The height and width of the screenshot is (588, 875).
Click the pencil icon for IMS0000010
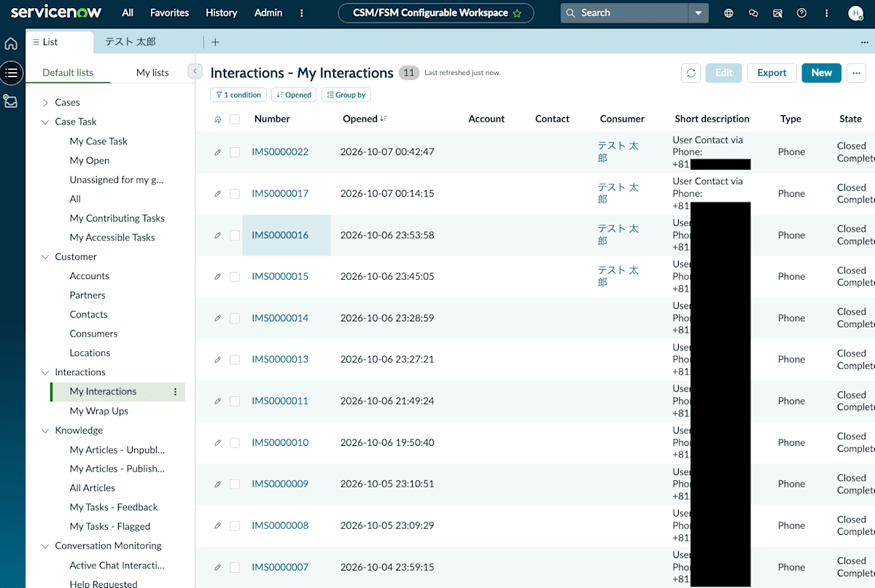[x=217, y=443]
